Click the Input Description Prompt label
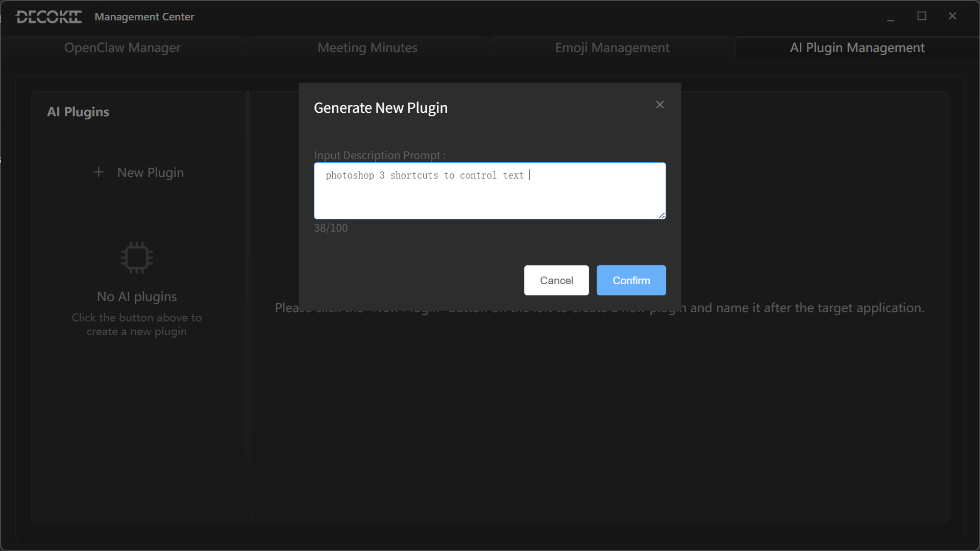 tap(380, 155)
